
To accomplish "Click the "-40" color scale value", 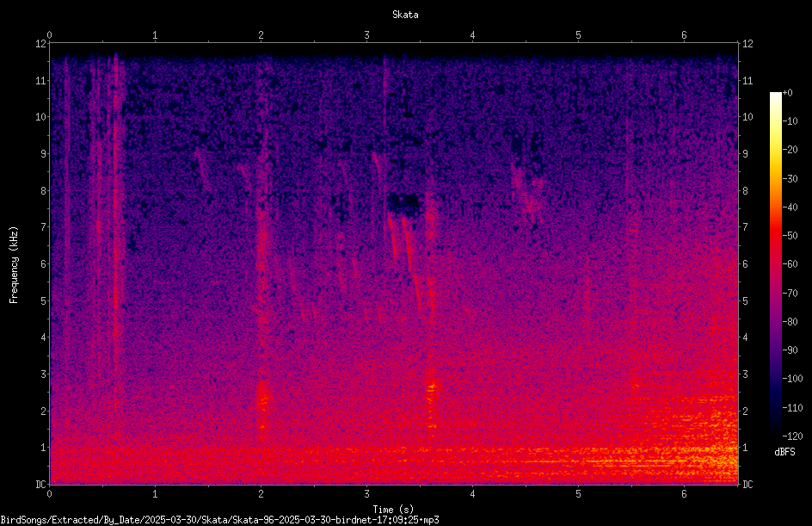I will click(790, 207).
